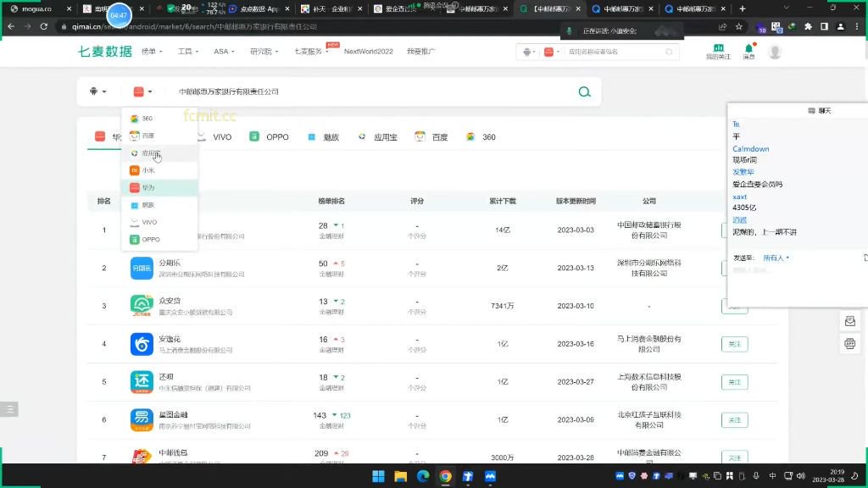The image size is (868, 488).
Task: Open browser extensions puzzle icon
Action: click(808, 26)
